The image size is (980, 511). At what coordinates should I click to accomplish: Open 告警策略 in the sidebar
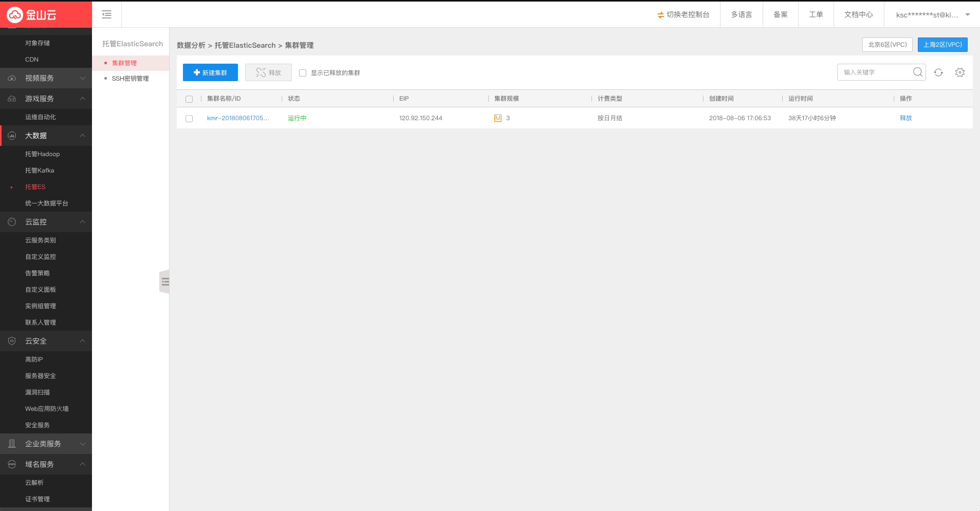[38, 273]
